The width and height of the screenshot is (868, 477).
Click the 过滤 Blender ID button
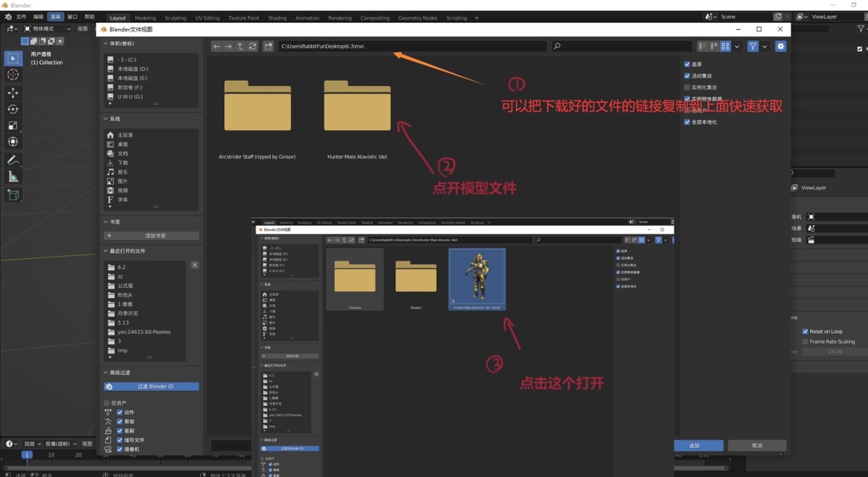(151, 387)
